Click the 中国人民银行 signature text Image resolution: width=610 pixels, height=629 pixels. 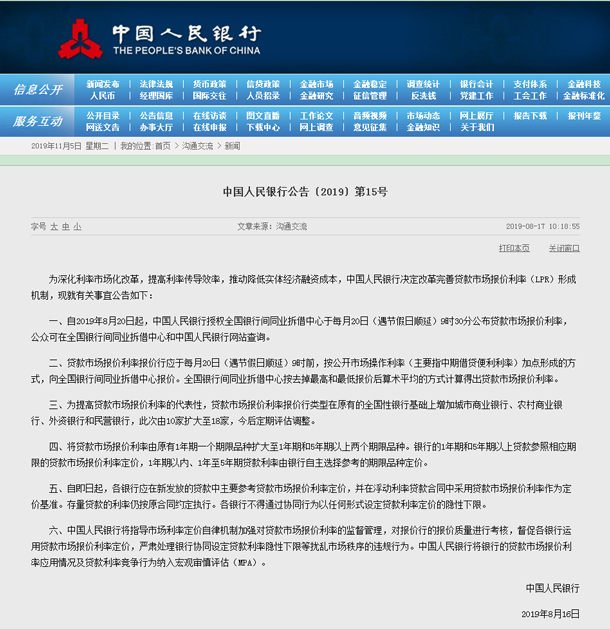click(x=553, y=588)
